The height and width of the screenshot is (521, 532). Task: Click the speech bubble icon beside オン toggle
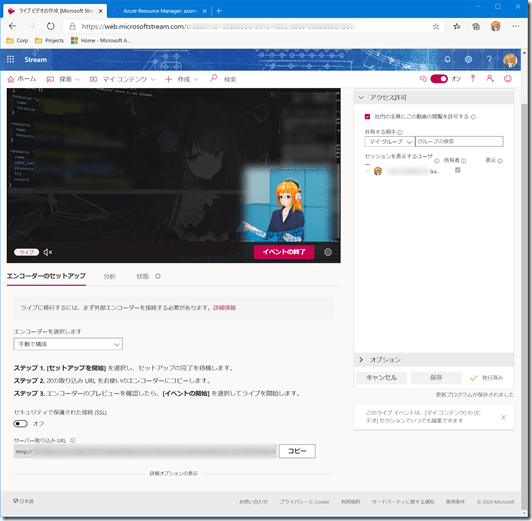coord(423,79)
